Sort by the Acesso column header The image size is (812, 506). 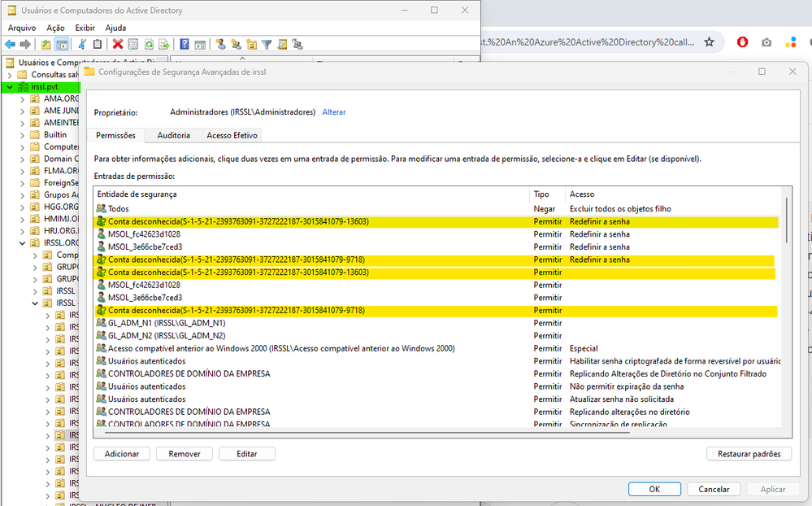tap(673, 194)
